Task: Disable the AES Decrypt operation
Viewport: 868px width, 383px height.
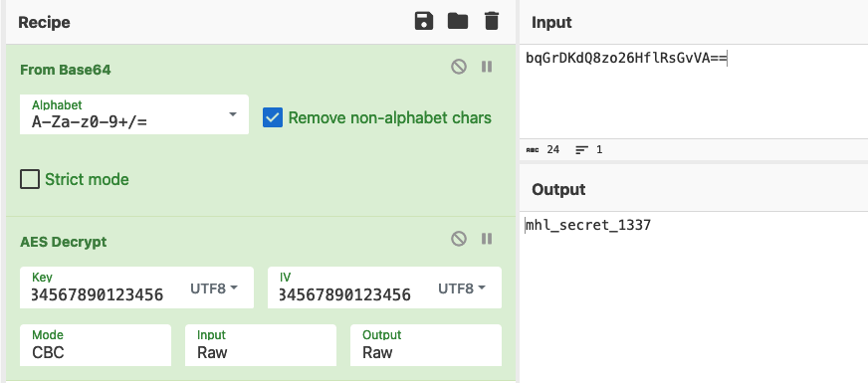Action: pos(458,239)
